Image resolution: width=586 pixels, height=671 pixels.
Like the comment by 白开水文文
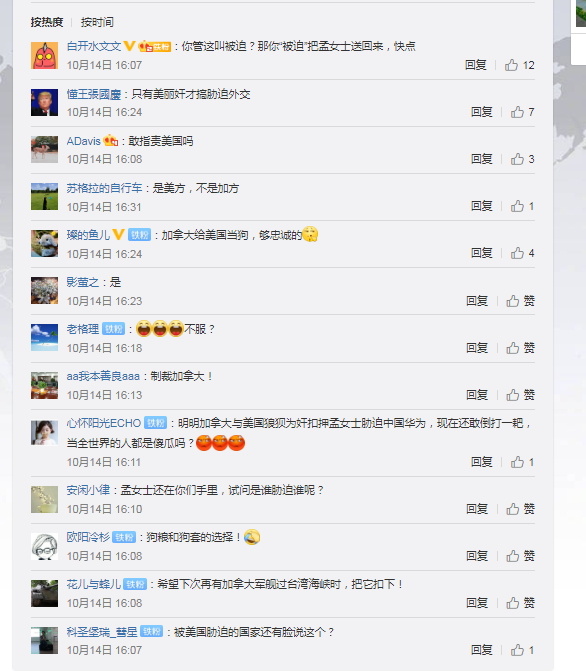[519, 65]
